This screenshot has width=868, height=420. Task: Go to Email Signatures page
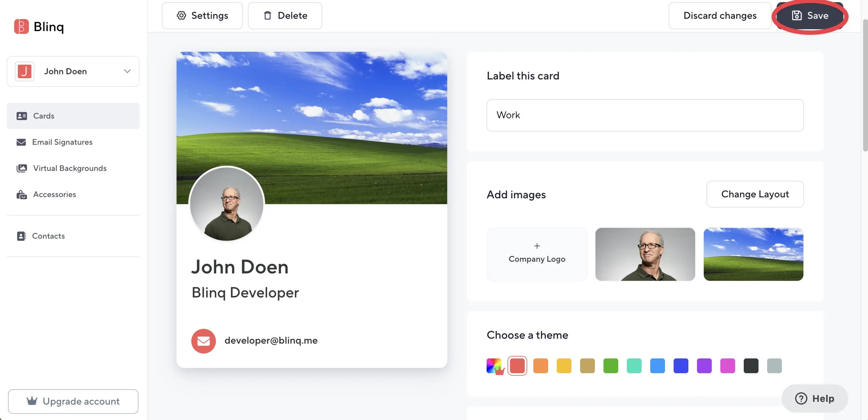62,142
